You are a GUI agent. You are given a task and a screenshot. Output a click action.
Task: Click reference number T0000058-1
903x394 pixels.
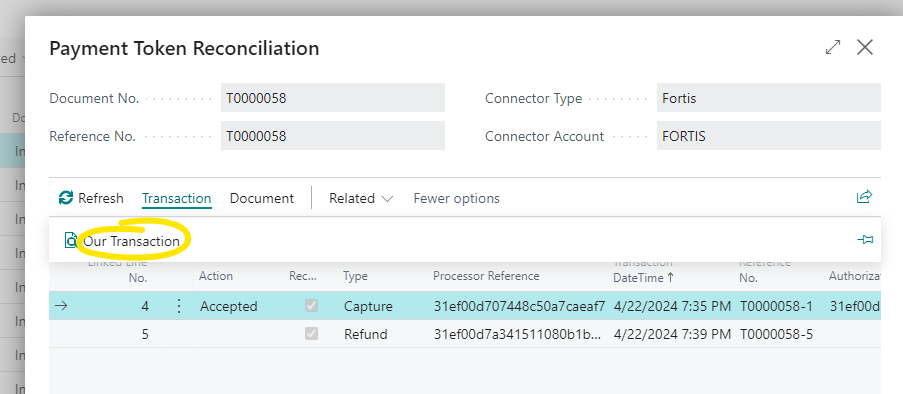(x=776, y=306)
